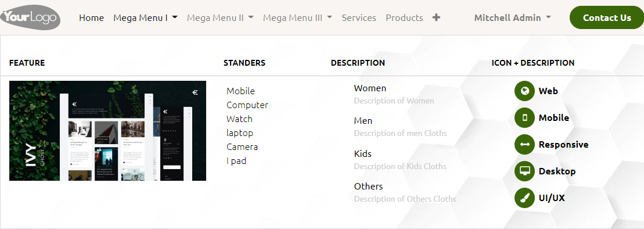
Task: Click the Web globe icon
Action: point(524,91)
